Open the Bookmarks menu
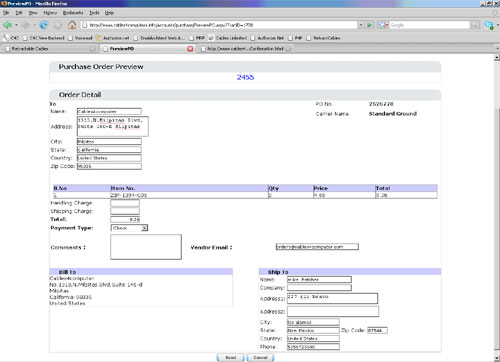Screen dimensions: 500x362 (x=73, y=13)
